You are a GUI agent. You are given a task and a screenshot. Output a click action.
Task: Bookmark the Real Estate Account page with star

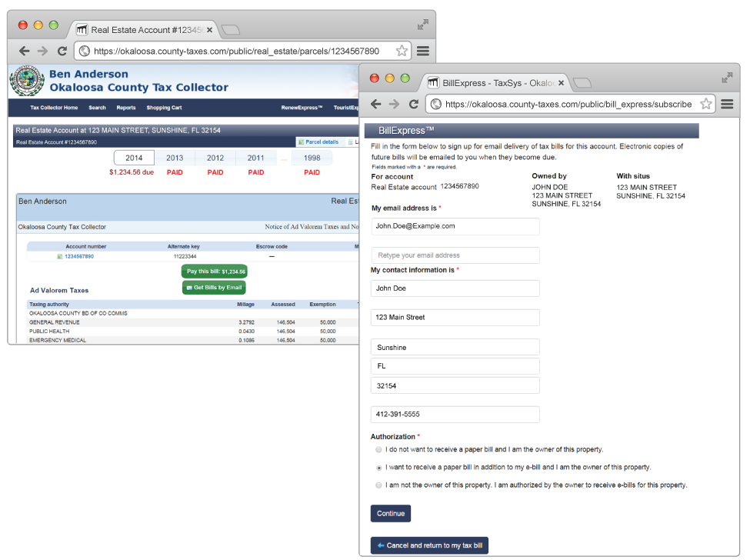402,51
